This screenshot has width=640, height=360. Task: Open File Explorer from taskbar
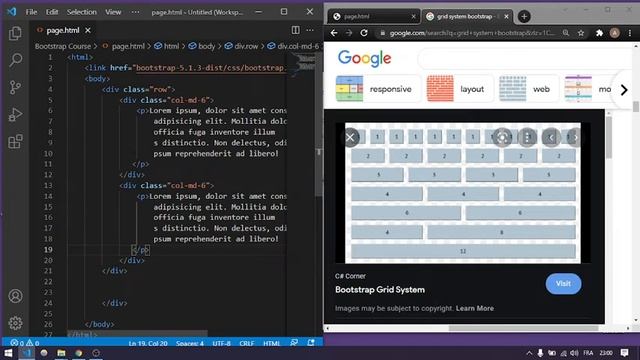point(61,353)
